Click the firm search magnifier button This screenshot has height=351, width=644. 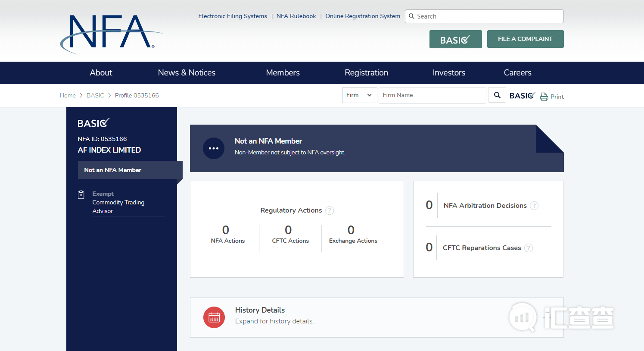pos(497,95)
